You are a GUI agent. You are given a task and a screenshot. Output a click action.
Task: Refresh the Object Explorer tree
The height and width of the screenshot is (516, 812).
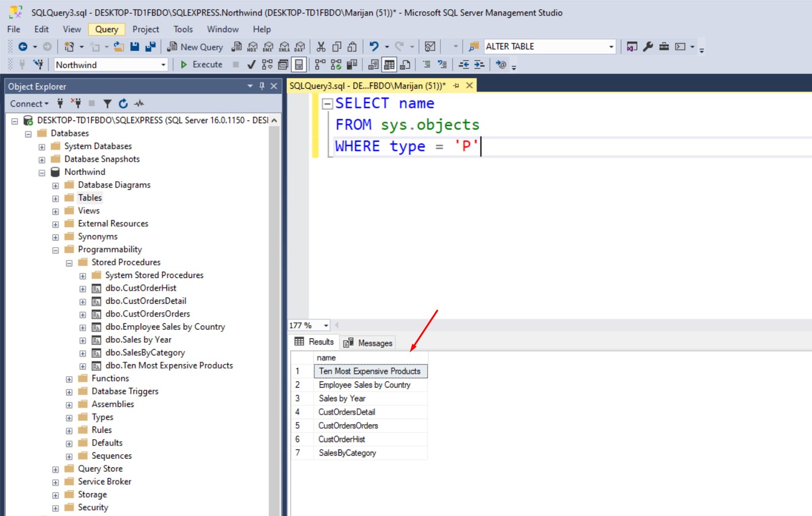[123, 104]
